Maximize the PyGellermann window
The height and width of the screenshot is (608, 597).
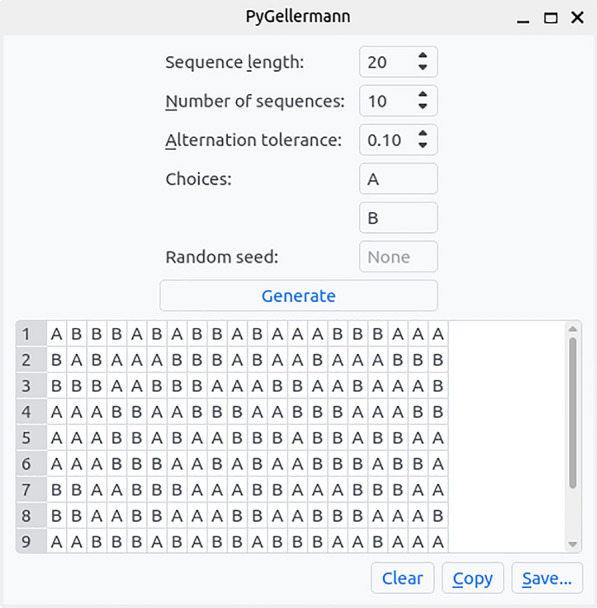click(550, 18)
